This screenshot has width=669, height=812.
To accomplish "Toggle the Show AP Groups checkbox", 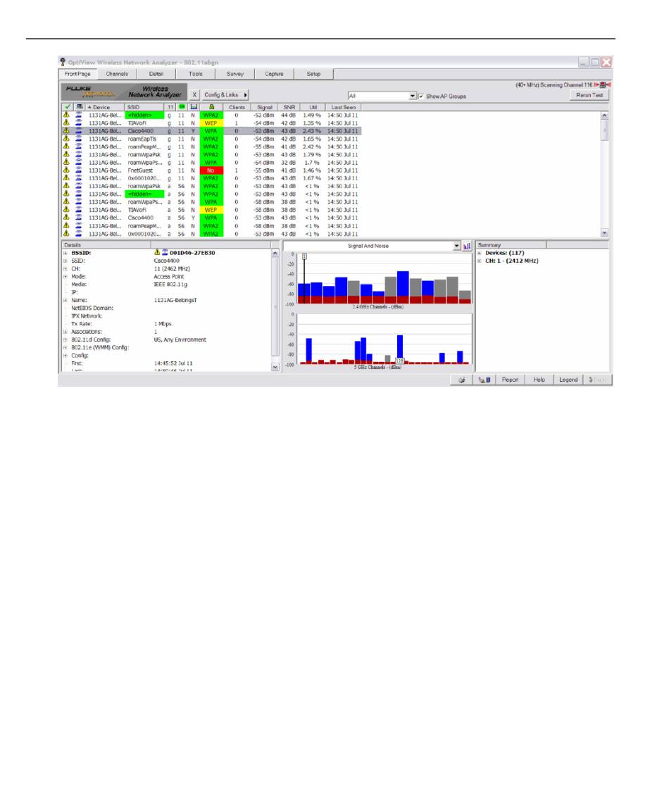I will tap(421, 96).
